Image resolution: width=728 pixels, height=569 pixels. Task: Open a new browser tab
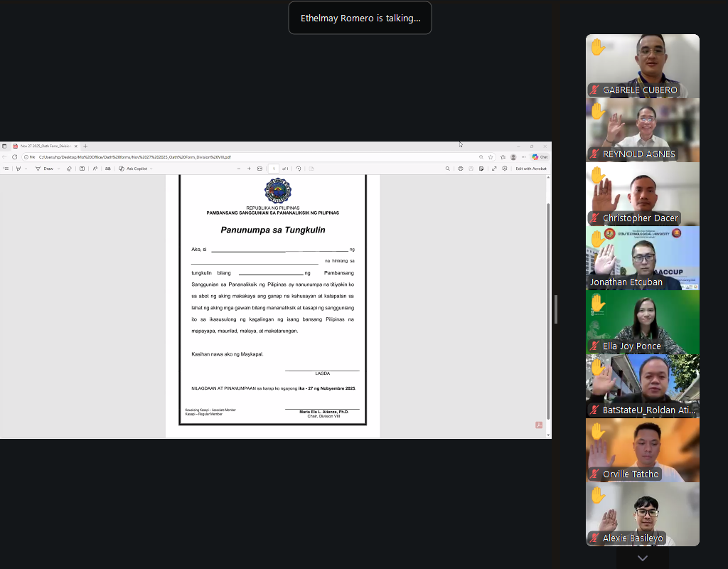tap(85, 146)
